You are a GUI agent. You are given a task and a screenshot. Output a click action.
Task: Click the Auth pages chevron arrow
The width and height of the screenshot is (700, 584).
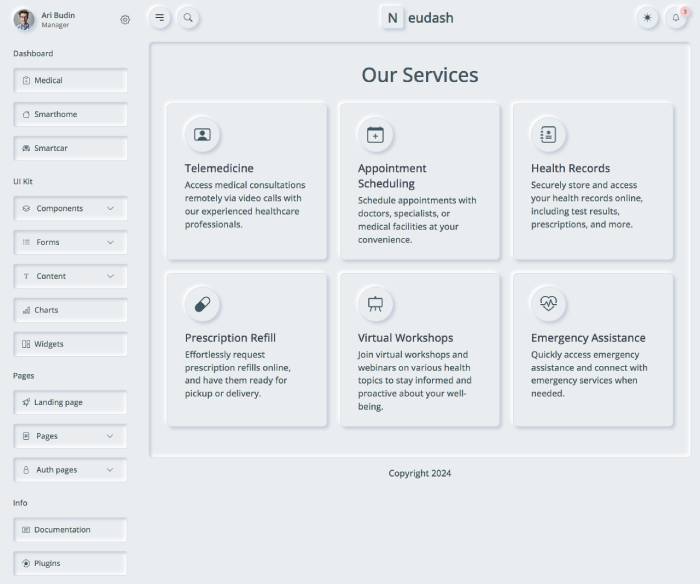click(110, 470)
